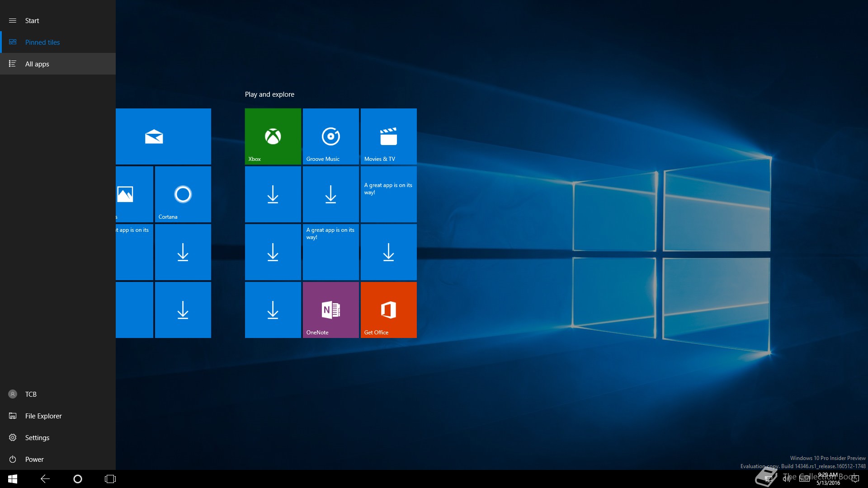
Task: Switch to All apps list
Action: click(37, 64)
